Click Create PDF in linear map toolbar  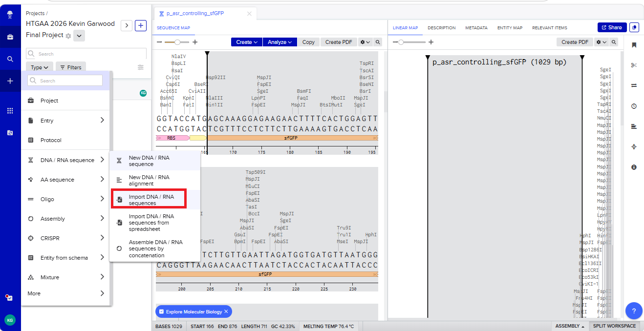click(575, 42)
